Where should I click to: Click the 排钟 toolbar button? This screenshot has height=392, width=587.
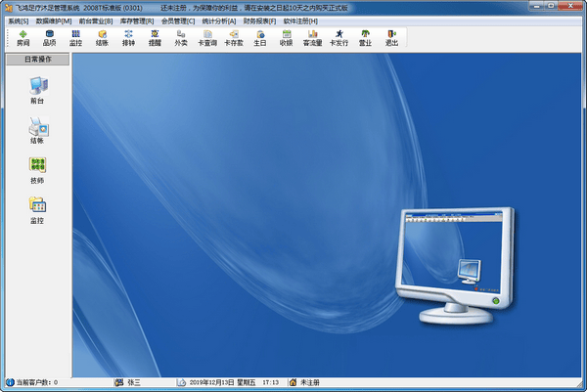tap(128, 38)
